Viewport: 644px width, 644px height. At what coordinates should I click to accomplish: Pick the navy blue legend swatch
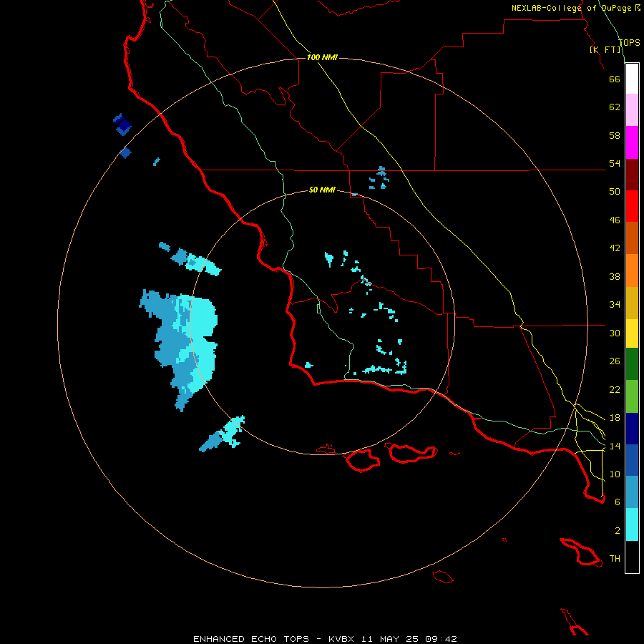632,429
